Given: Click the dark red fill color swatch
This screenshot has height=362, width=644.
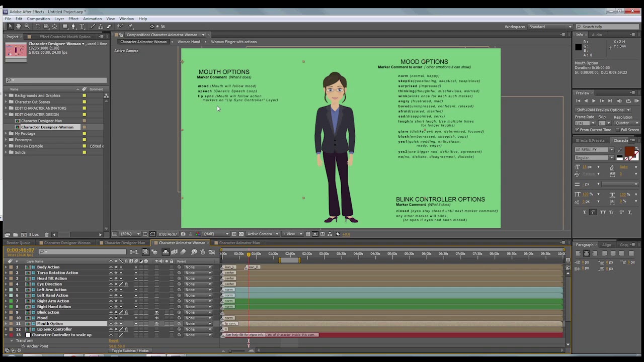Looking at the screenshot, I should coord(630,152).
